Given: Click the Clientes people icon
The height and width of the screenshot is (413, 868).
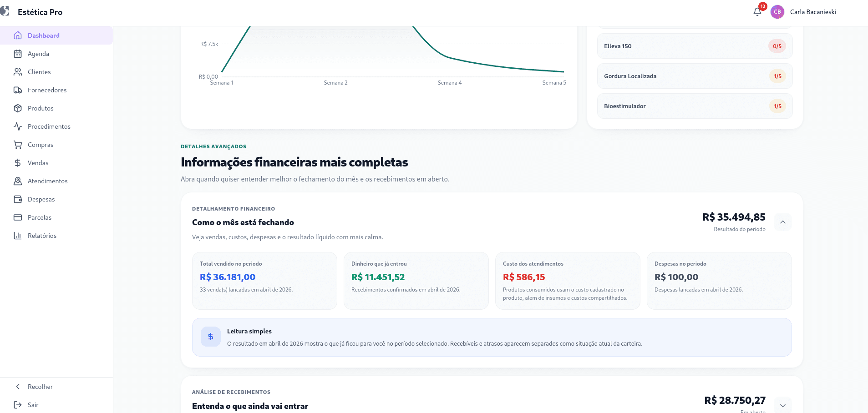Looking at the screenshot, I should coord(18,72).
